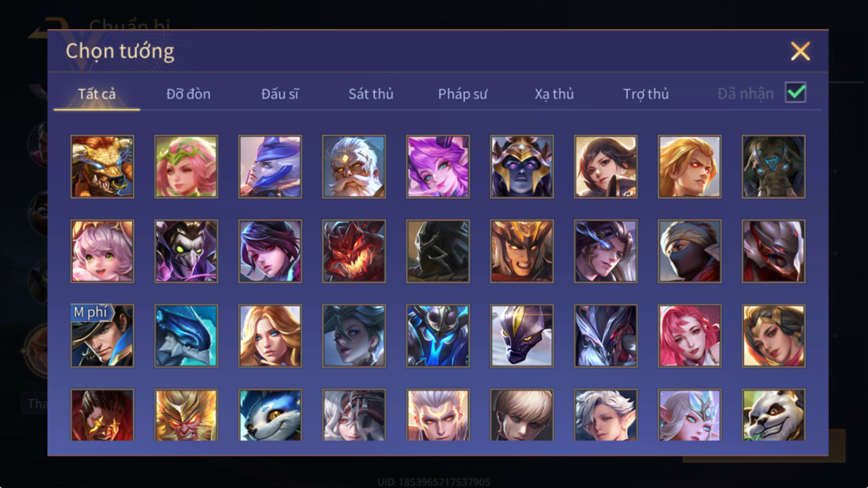Select the red lava demon hero
This screenshot has height=488, width=868.
click(x=354, y=251)
